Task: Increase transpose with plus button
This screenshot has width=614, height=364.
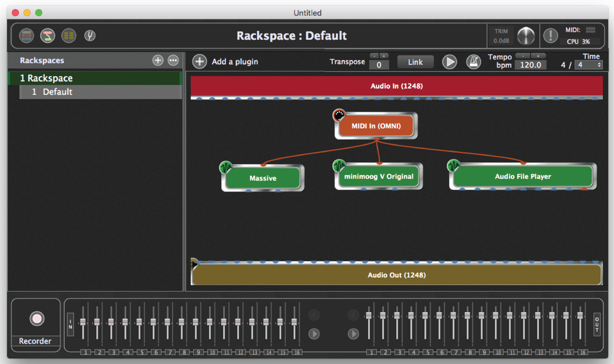Action: (384, 56)
